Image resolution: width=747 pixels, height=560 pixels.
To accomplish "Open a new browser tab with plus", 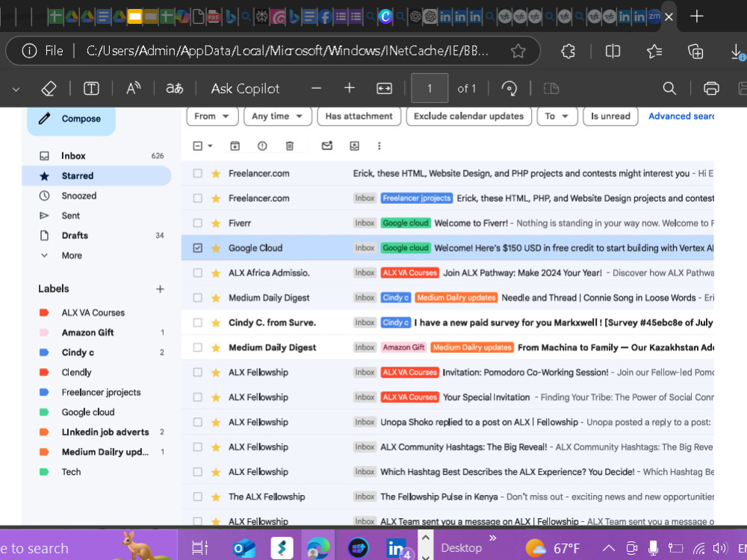I will [696, 16].
